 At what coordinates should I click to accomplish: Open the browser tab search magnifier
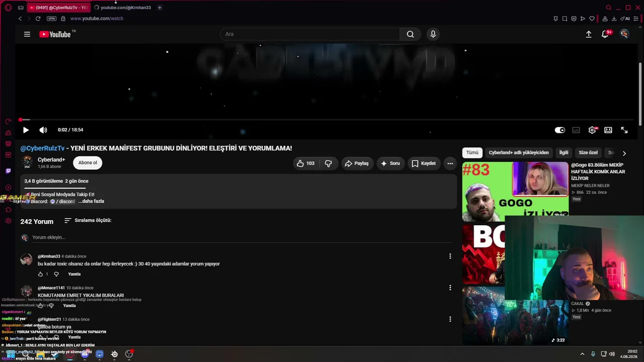point(609,8)
